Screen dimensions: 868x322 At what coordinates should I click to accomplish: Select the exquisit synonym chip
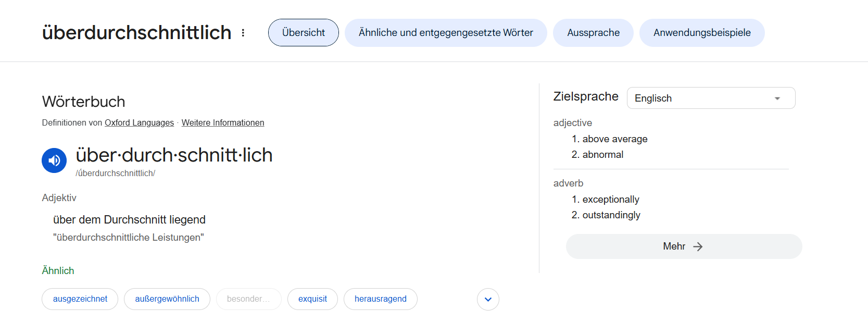point(312,299)
